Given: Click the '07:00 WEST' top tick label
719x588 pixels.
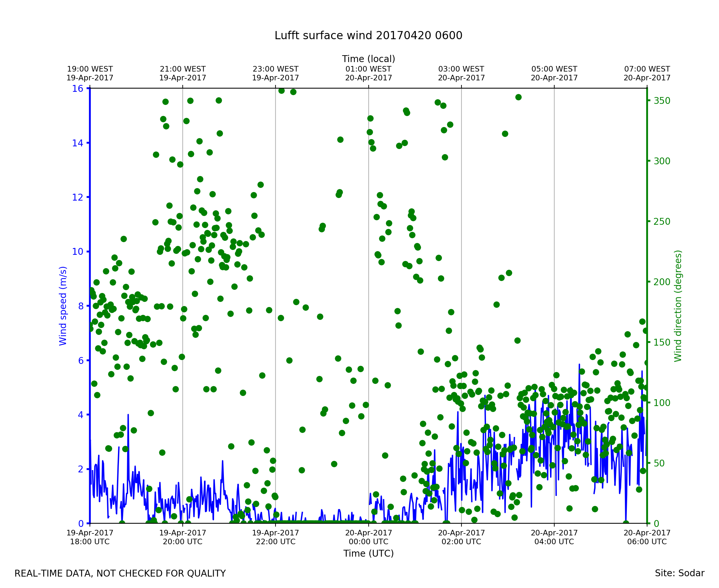Looking at the screenshot, I should point(647,69).
